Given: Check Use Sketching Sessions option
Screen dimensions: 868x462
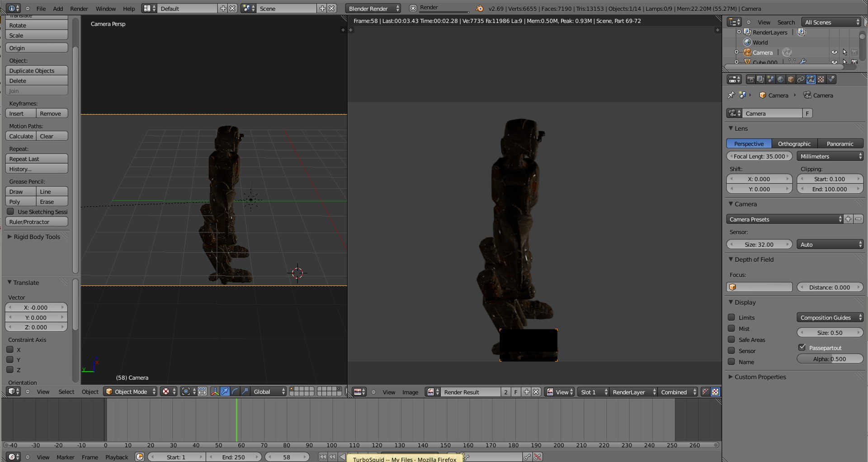Looking at the screenshot, I should [10, 211].
